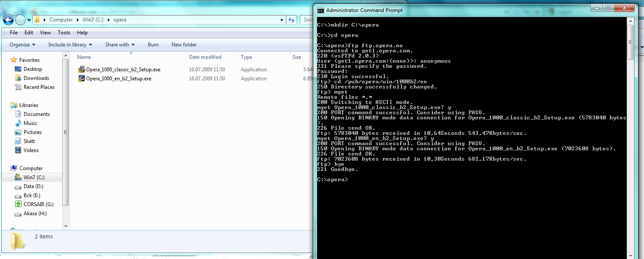Open Desktop in Favorites
Image resolution: width=644 pixels, height=259 pixels.
pyautogui.click(x=33, y=69)
